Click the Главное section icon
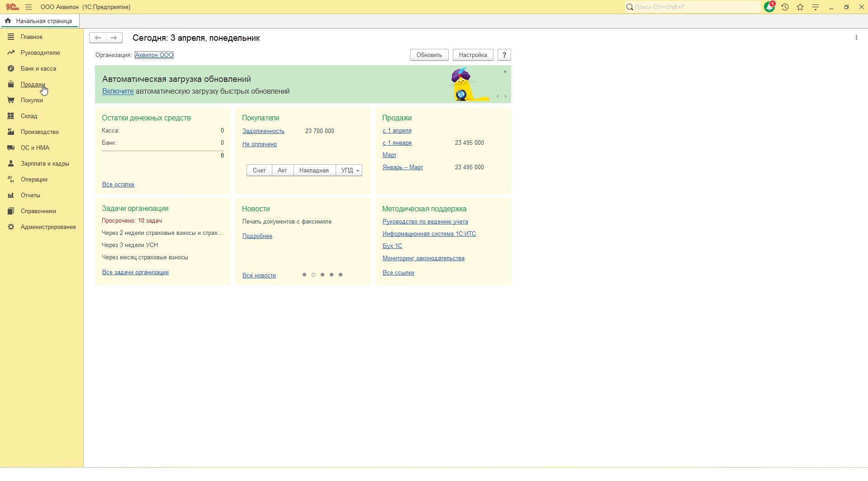 click(11, 37)
